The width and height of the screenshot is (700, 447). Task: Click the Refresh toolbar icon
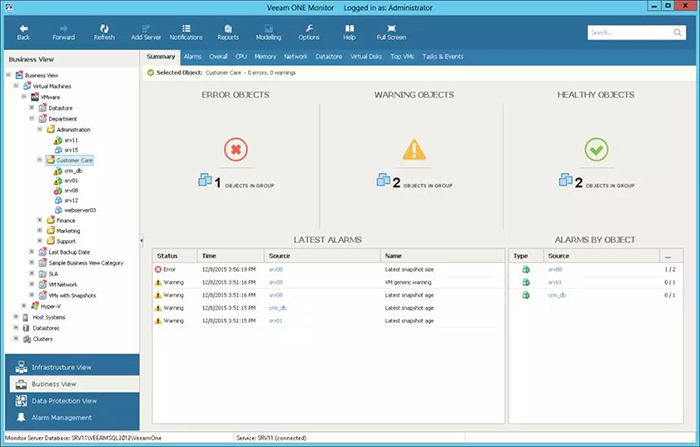[104, 31]
